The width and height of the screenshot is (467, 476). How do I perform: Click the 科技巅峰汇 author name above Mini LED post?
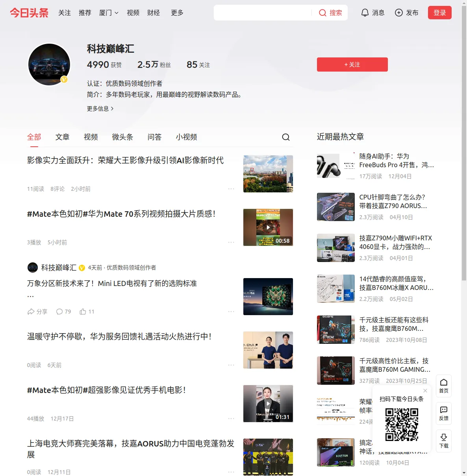tap(59, 268)
